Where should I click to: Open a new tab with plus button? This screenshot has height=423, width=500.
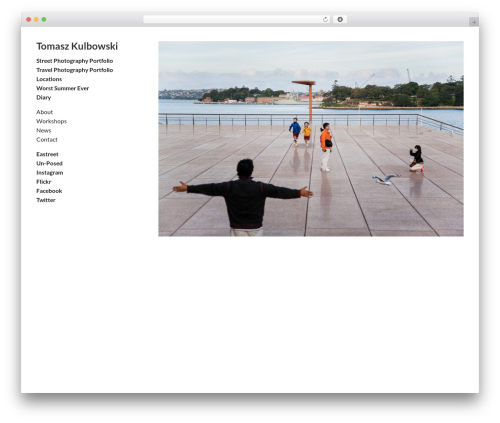click(474, 22)
